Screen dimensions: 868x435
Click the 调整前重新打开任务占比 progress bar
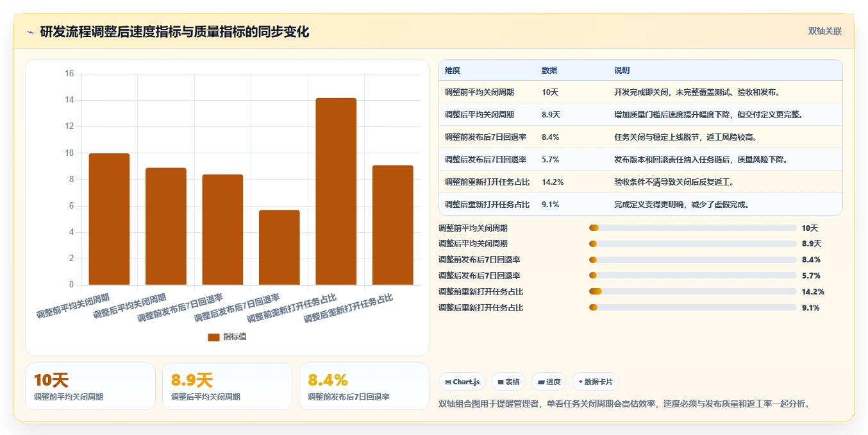693,292
